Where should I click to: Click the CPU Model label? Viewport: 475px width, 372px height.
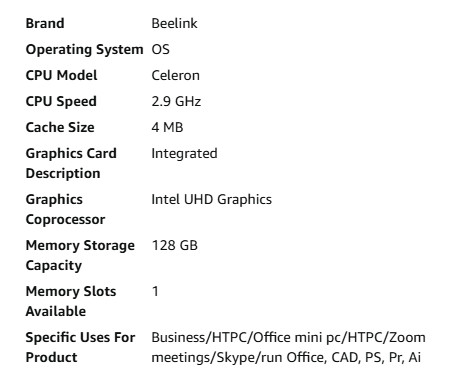pyautogui.click(x=61, y=75)
